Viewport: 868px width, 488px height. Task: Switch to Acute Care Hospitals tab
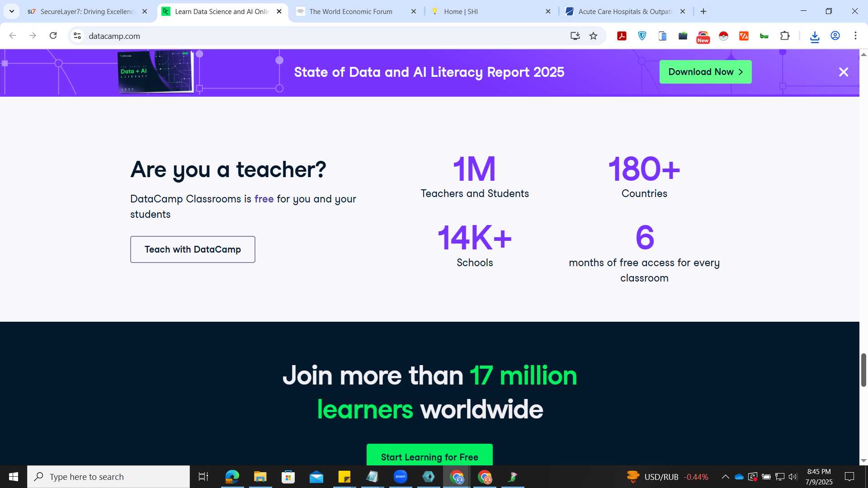pyautogui.click(x=625, y=12)
